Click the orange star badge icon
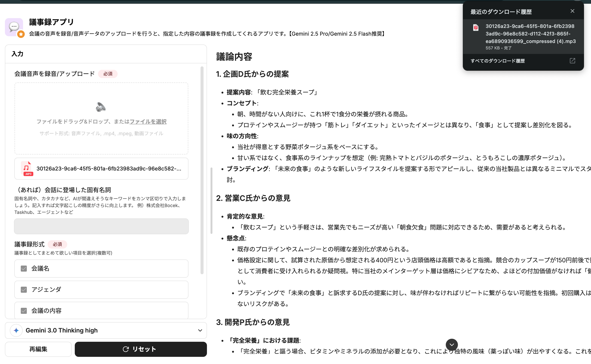 (21, 35)
